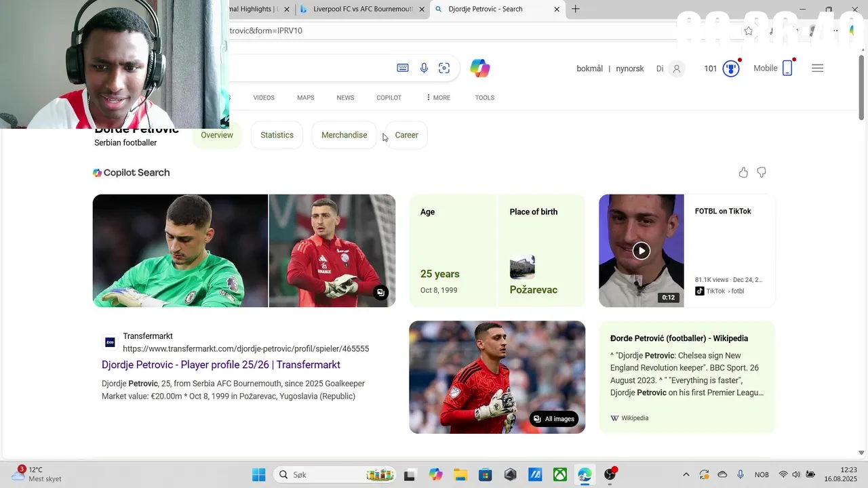Image resolution: width=868 pixels, height=488 pixels.
Task: Open visual search camera icon
Action: tap(444, 68)
